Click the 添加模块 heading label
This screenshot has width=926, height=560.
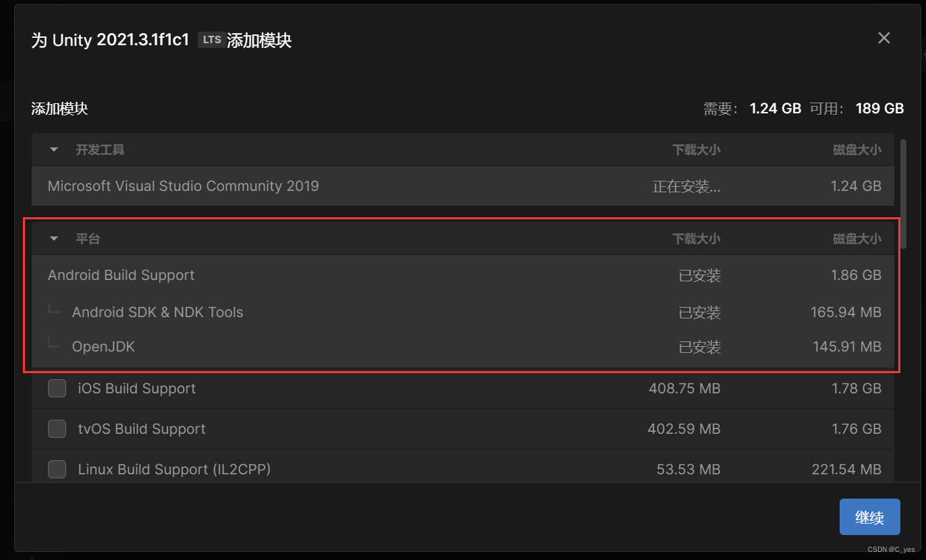point(59,109)
